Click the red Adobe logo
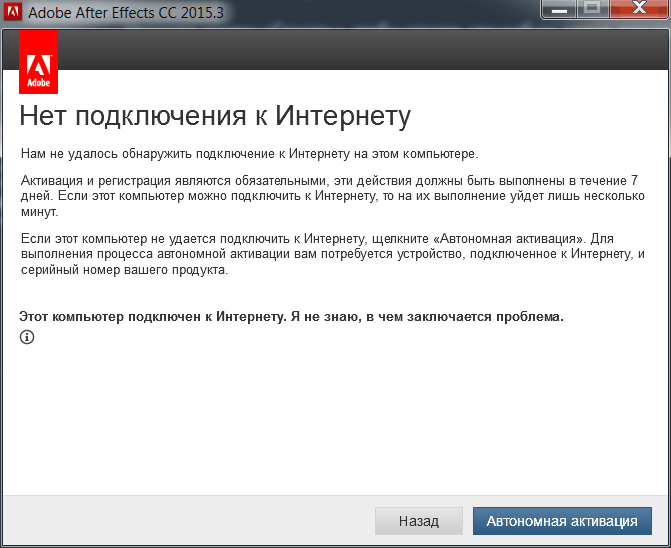Image resolution: width=671 pixels, height=548 pixels. click(x=39, y=62)
